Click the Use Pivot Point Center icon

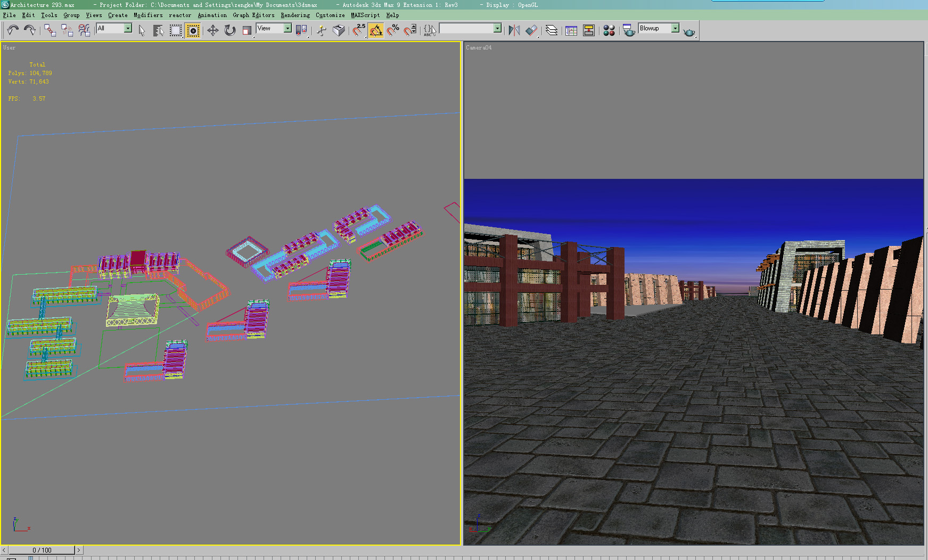coord(301,30)
